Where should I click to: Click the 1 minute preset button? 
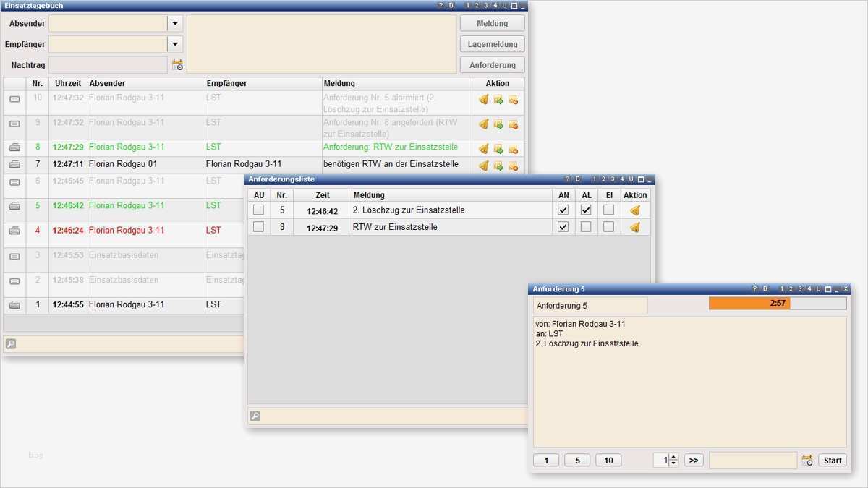[x=546, y=461]
